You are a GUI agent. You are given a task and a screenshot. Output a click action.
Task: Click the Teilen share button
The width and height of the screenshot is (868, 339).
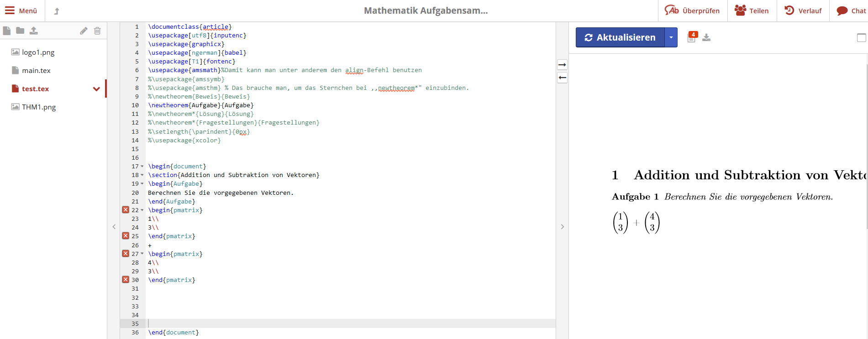752,11
